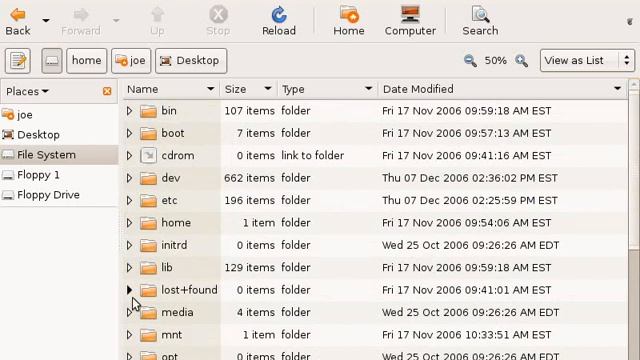
Task: Select the initrd folder icon
Action: click(148, 245)
